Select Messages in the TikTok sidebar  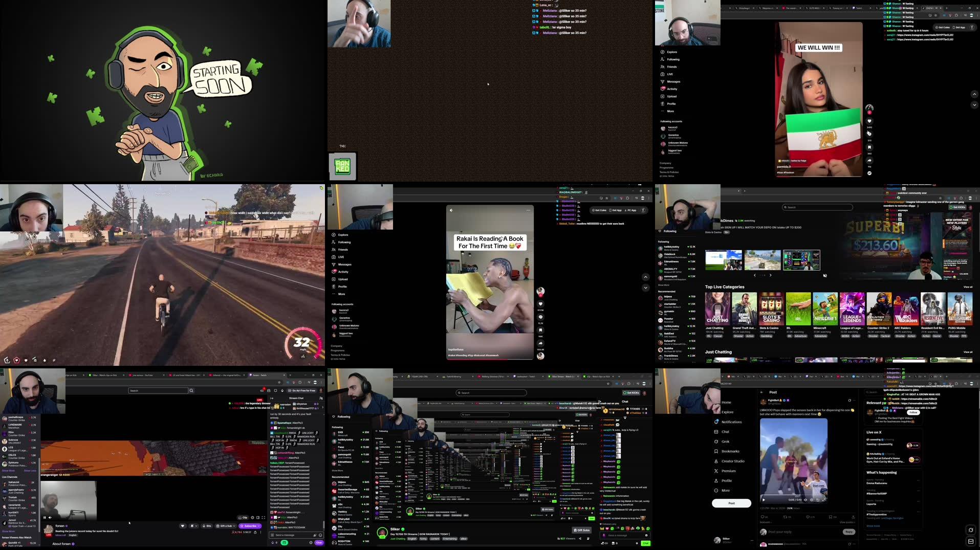pyautogui.click(x=344, y=264)
